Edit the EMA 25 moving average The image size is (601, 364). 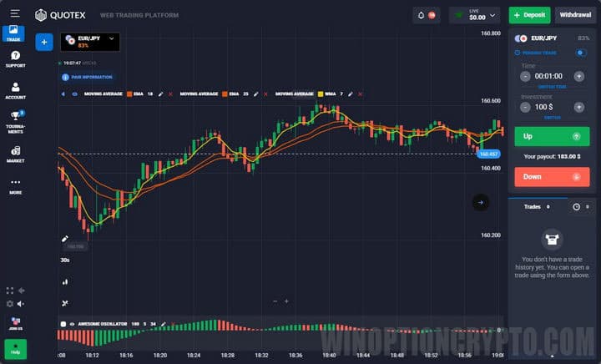pyautogui.click(x=255, y=94)
